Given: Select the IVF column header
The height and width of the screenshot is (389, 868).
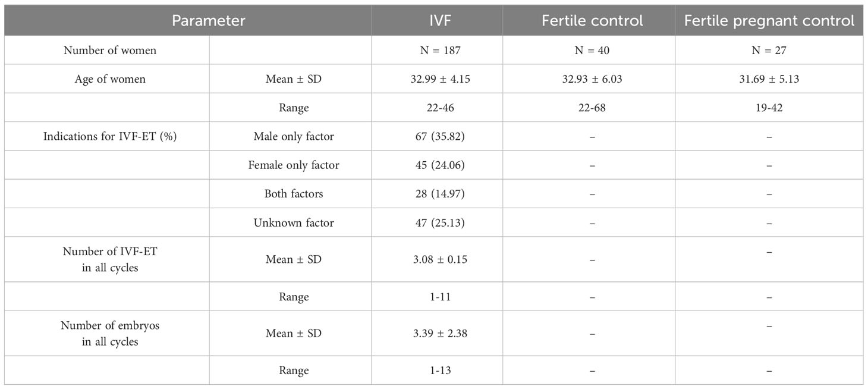Looking at the screenshot, I should tap(437, 21).
